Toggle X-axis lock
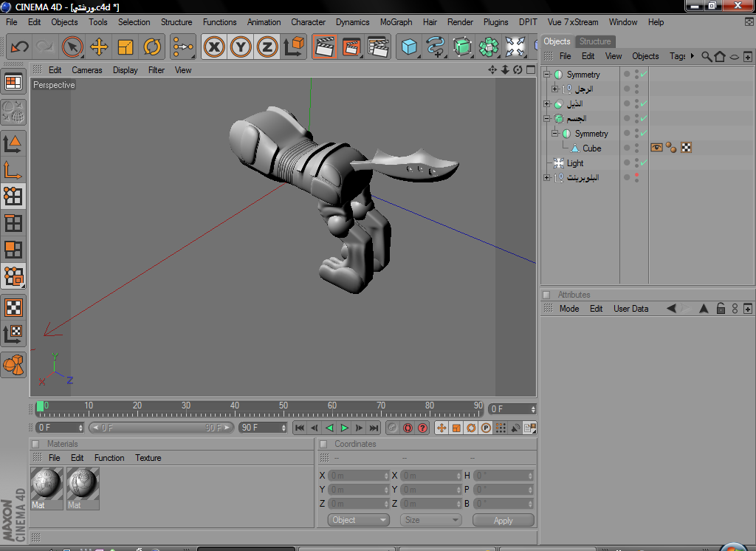The width and height of the screenshot is (756, 551). [x=214, y=47]
